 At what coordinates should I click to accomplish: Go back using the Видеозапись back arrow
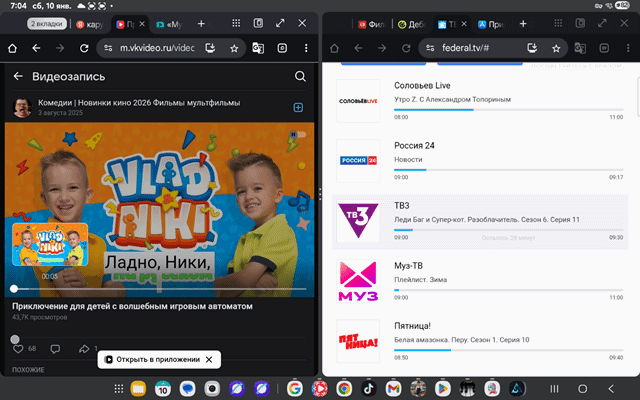click(x=17, y=76)
